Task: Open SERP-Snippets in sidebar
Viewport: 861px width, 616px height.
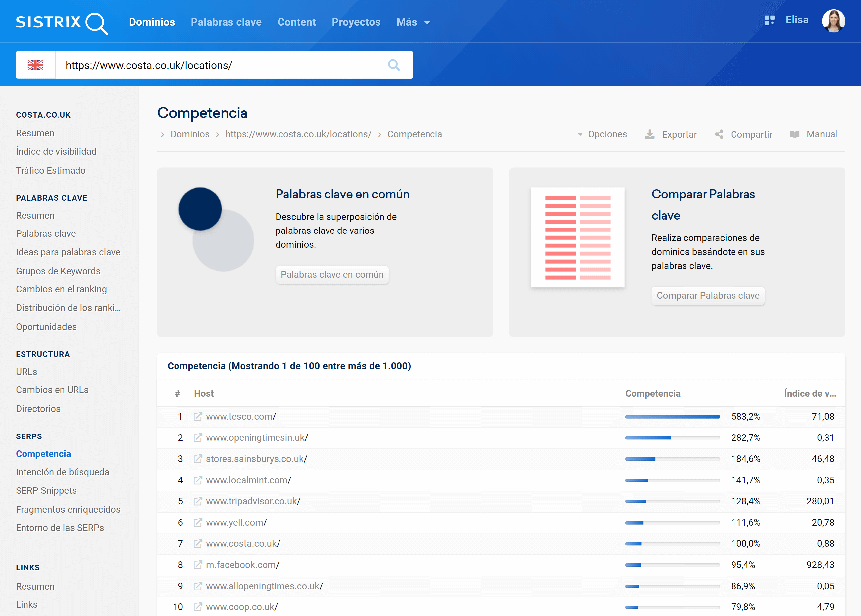Action: pos(46,490)
